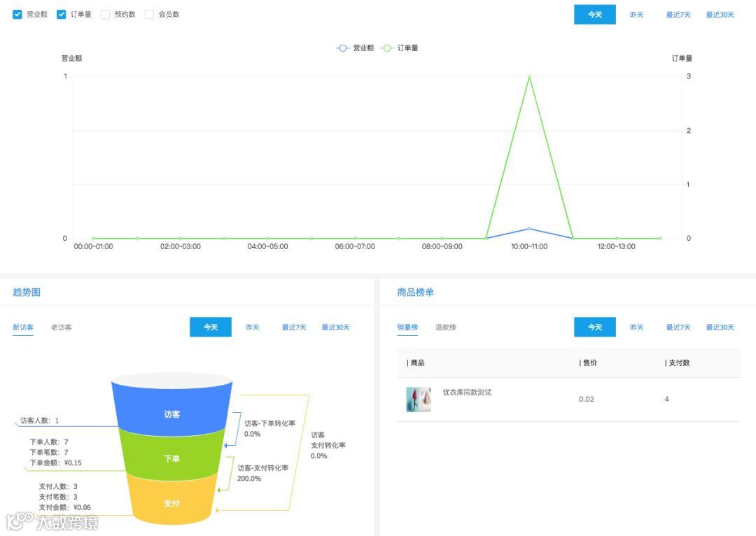756x536 pixels.
Task: Click the green 下单 funnel segment
Action: pos(171,456)
